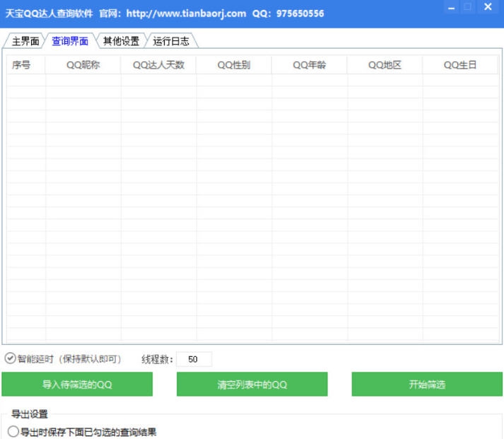The image size is (504, 439).
Task: Click the QQ年龄 column header
Action: click(x=309, y=65)
